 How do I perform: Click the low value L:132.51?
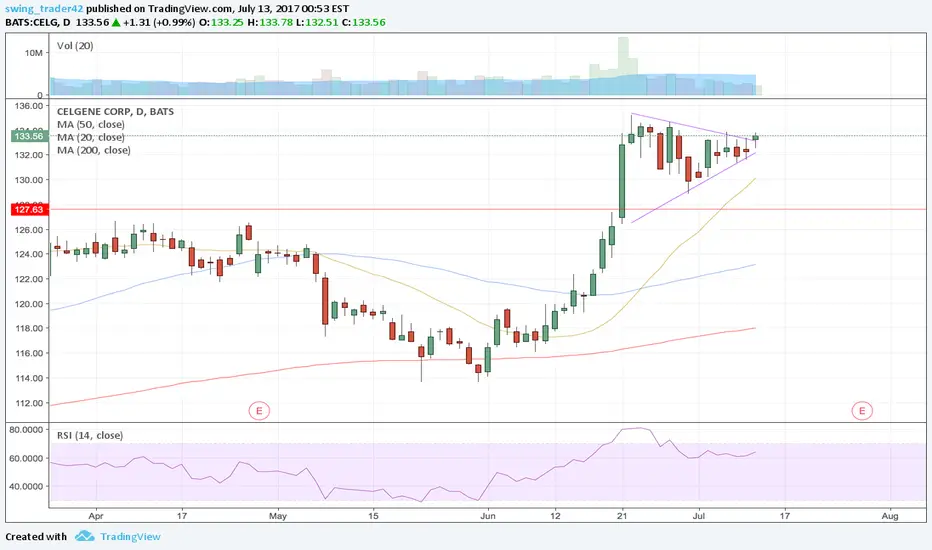[x=316, y=23]
